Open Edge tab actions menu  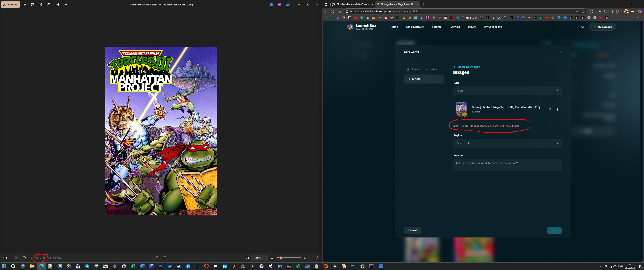pos(326,4)
